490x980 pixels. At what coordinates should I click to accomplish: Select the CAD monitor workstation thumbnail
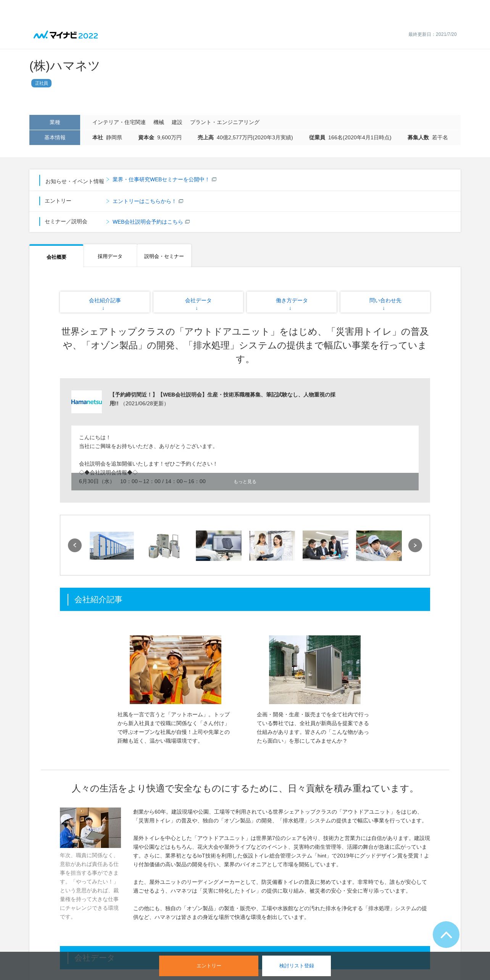219,545
